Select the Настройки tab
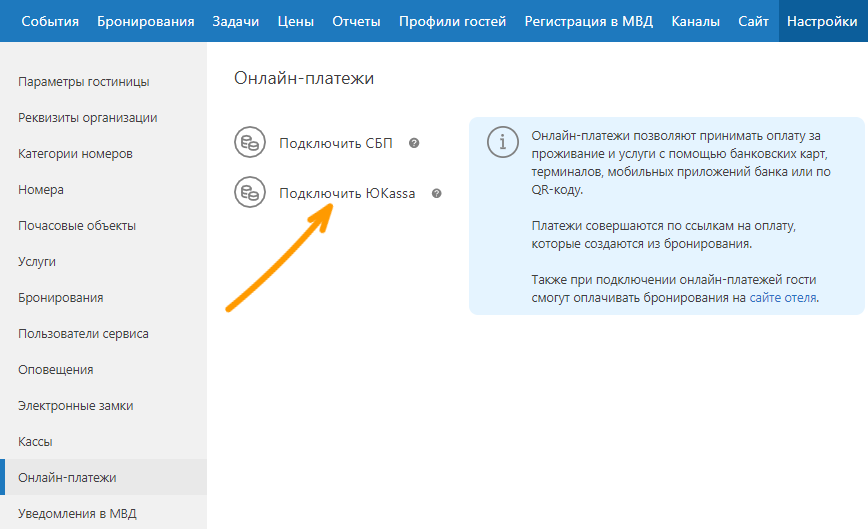Image resolution: width=868 pixels, height=529 pixels. point(822,22)
